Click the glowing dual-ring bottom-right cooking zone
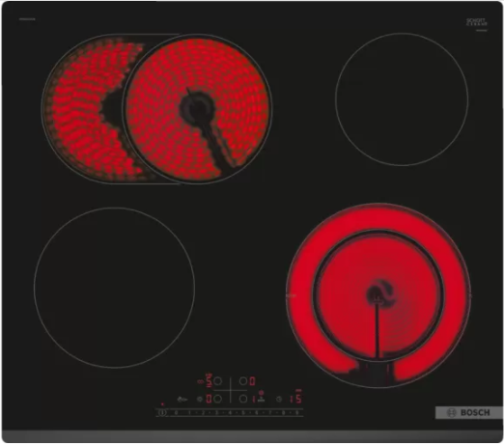This screenshot has height=445, width=504. 378,295
